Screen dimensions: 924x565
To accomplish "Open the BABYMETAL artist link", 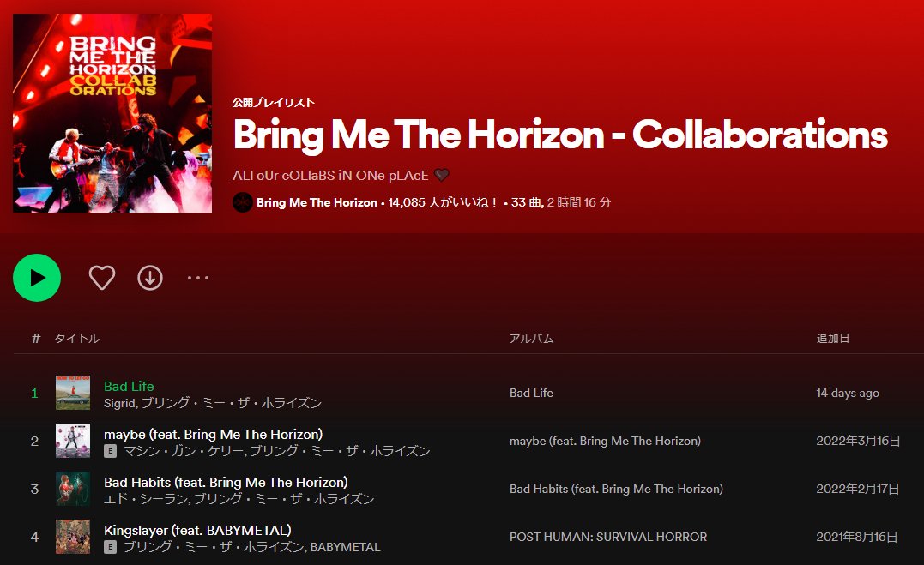I will click(x=346, y=547).
